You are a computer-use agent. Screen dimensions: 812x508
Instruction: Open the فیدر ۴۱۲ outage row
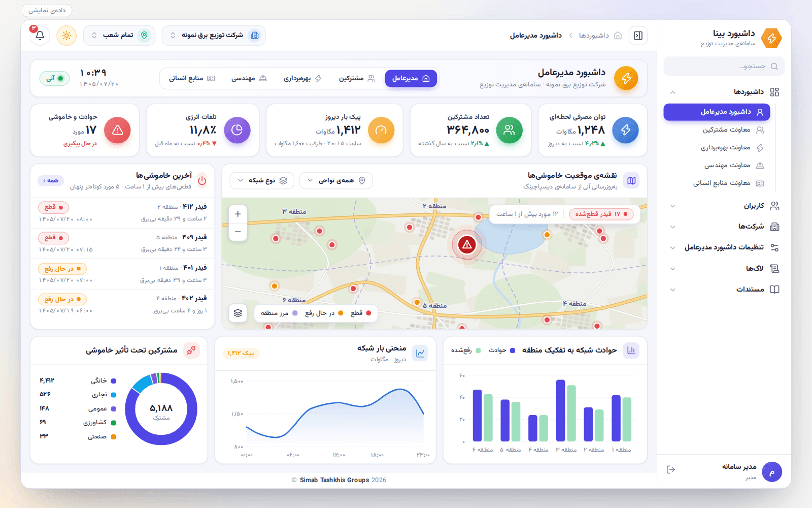point(122,213)
